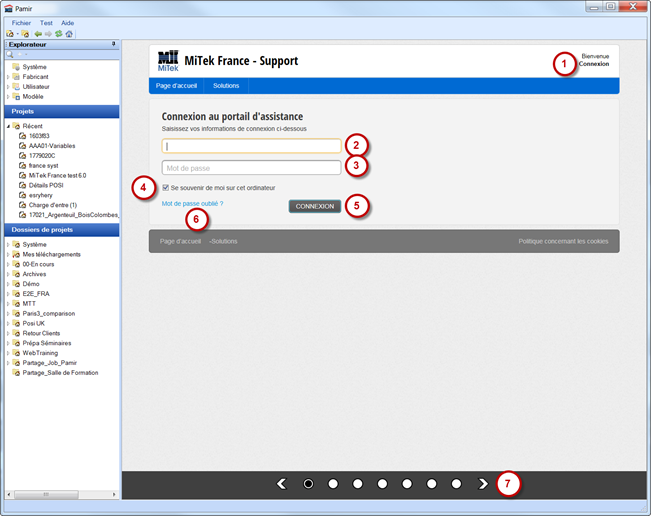Go back with the green left arrow
The image size is (651, 516).
38,34
